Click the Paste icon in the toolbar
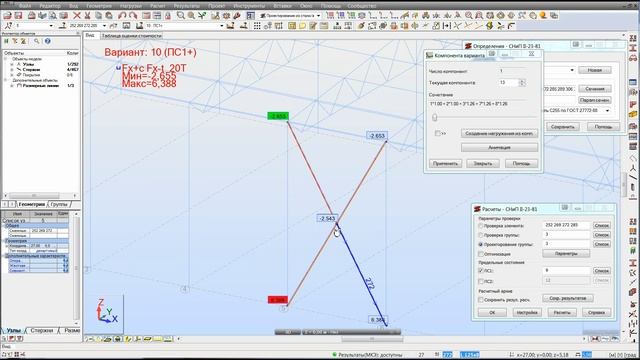The width and height of the screenshot is (640, 360). click(x=109, y=16)
